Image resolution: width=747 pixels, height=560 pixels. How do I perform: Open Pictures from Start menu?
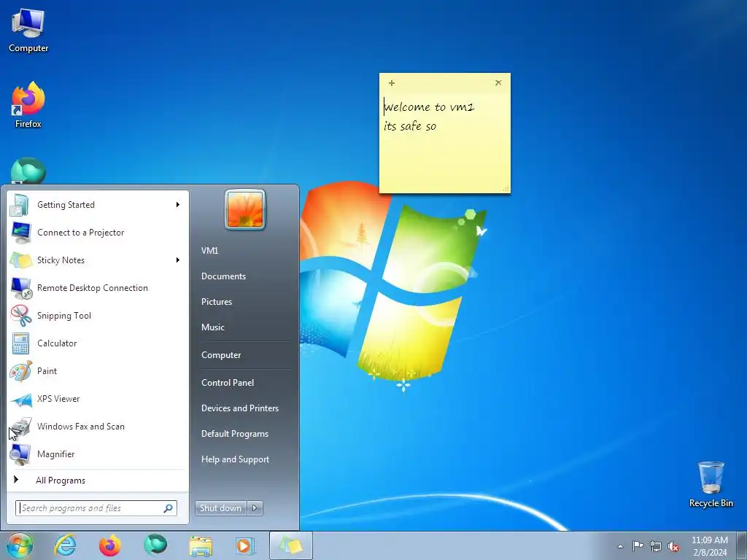(x=216, y=302)
